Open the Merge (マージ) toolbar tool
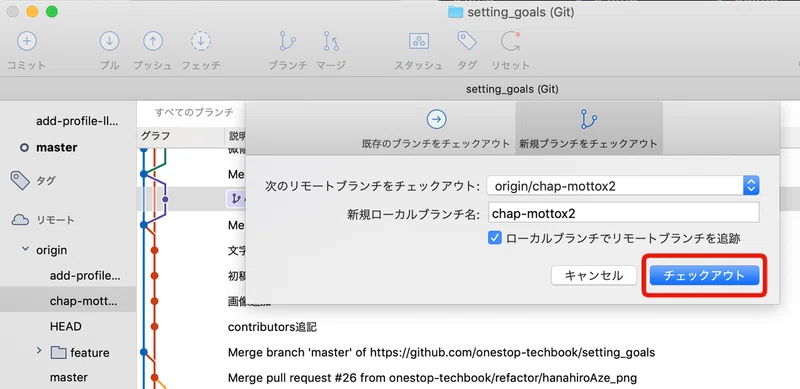The height and width of the screenshot is (389, 800). (331, 41)
